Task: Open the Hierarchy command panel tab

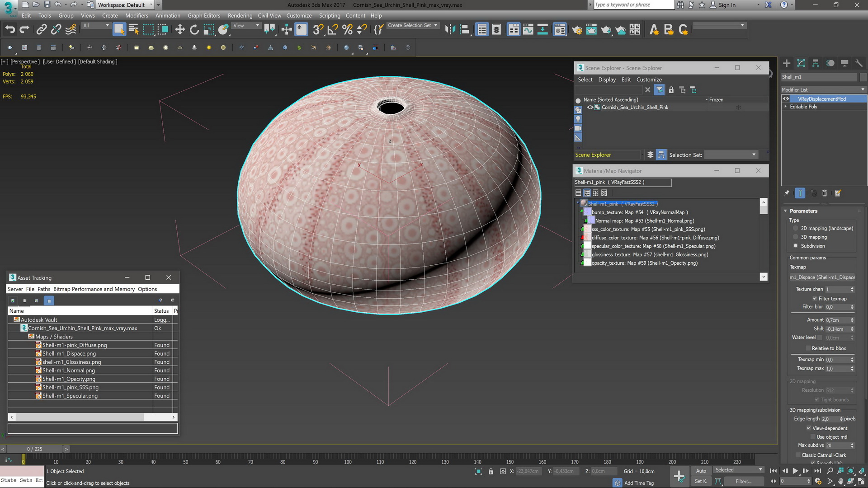Action: [x=816, y=63]
